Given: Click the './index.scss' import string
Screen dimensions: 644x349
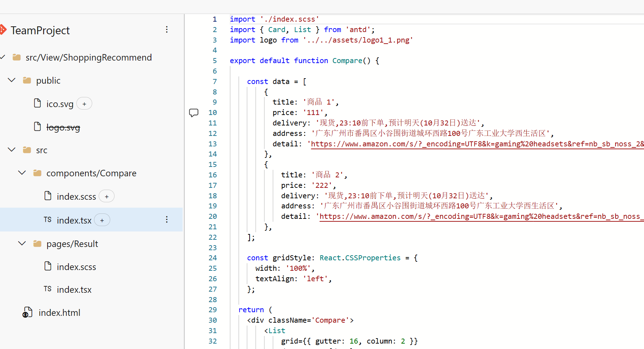Looking at the screenshot, I should [x=290, y=19].
